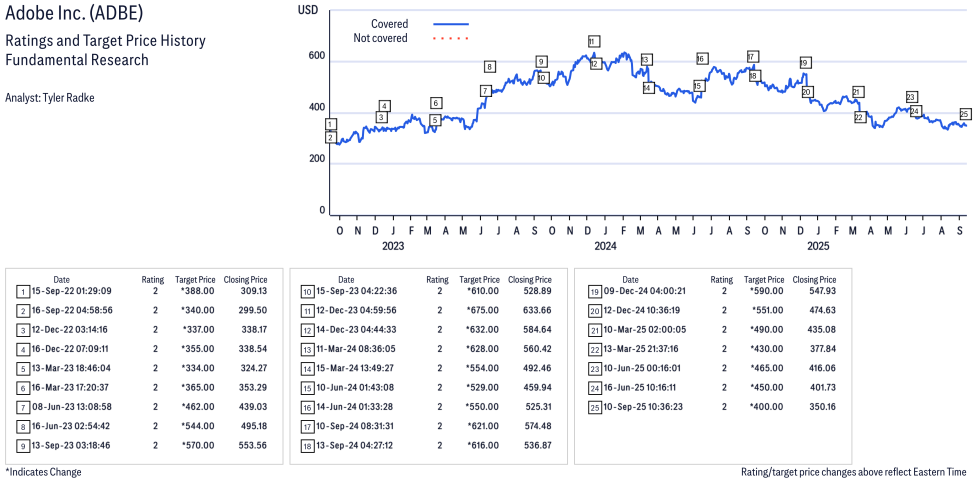Click the Not covered red dotted legend sample
This screenshot has width=977, height=478.
tap(450, 38)
